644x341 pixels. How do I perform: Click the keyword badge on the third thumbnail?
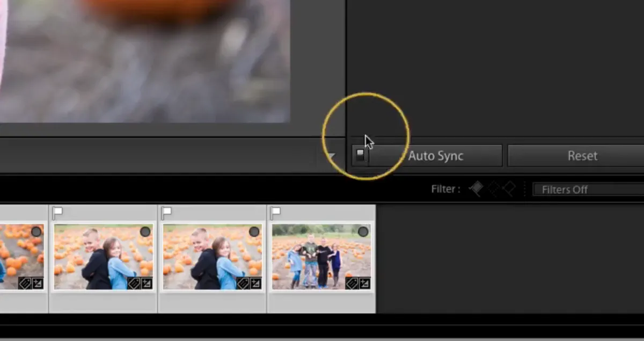tap(243, 282)
